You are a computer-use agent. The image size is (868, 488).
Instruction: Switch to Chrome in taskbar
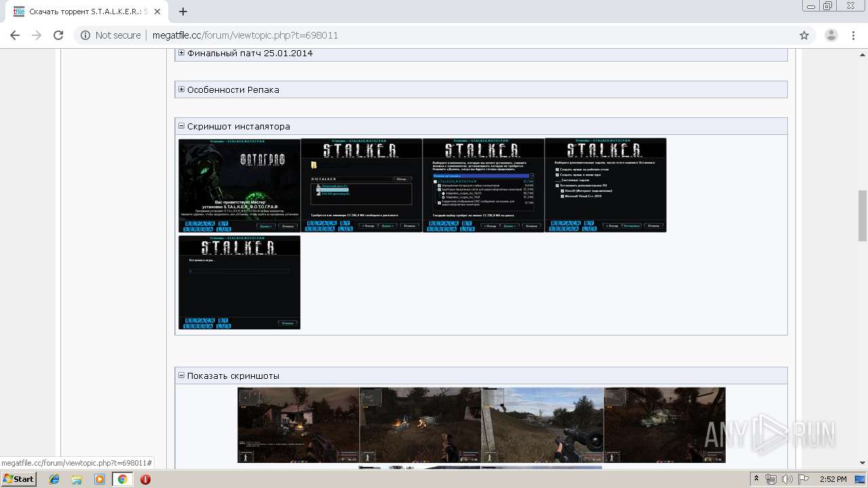pos(123,479)
